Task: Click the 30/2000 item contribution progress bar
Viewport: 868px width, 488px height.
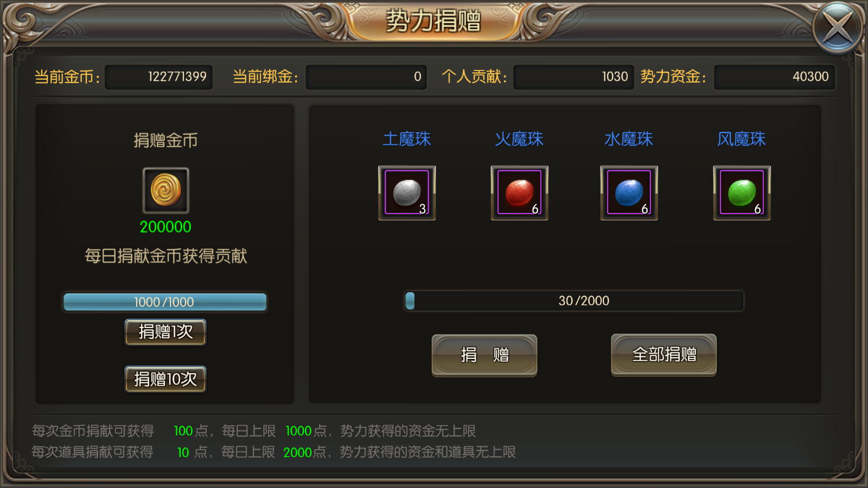Action: pos(574,301)
